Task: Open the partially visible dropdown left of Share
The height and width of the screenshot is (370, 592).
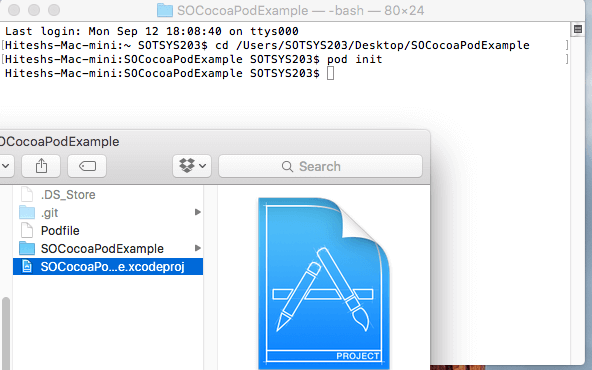Action: tap(7, 166)
